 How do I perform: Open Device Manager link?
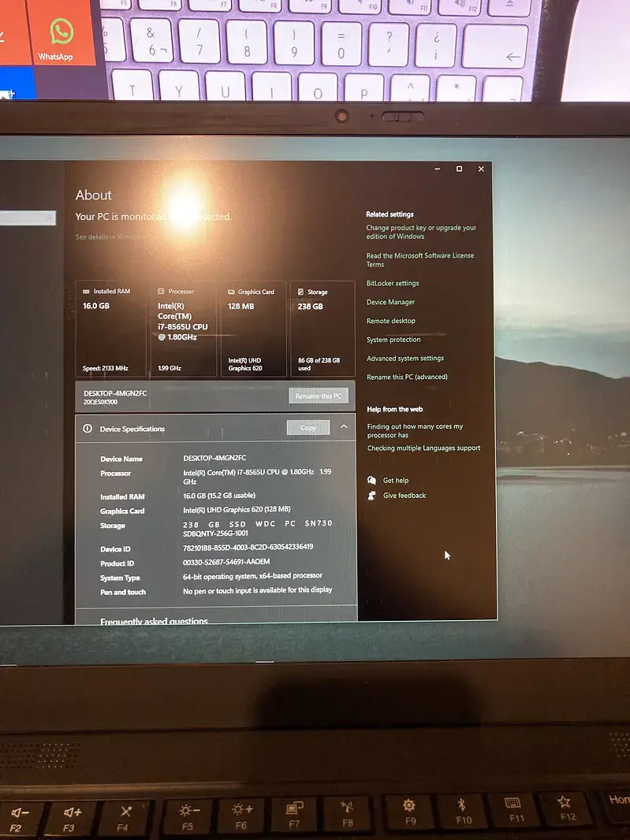(390, 303)
